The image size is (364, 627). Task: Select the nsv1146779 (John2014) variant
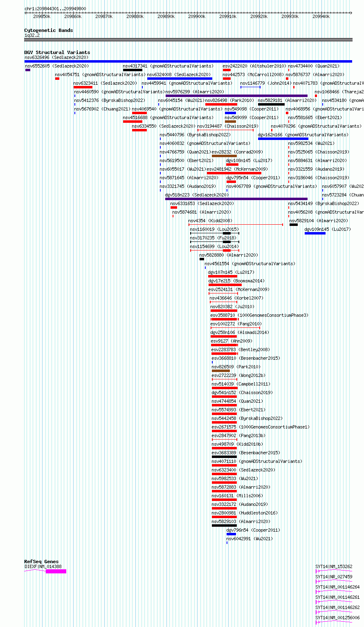[266, 83]
